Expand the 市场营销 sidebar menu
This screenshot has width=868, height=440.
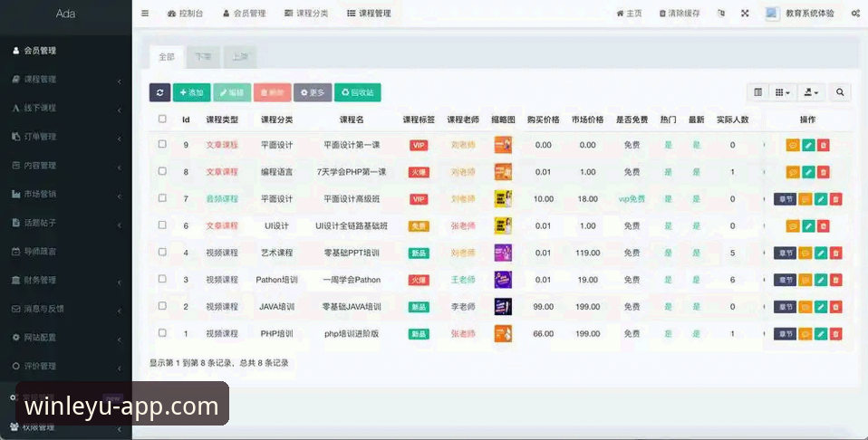66,195
